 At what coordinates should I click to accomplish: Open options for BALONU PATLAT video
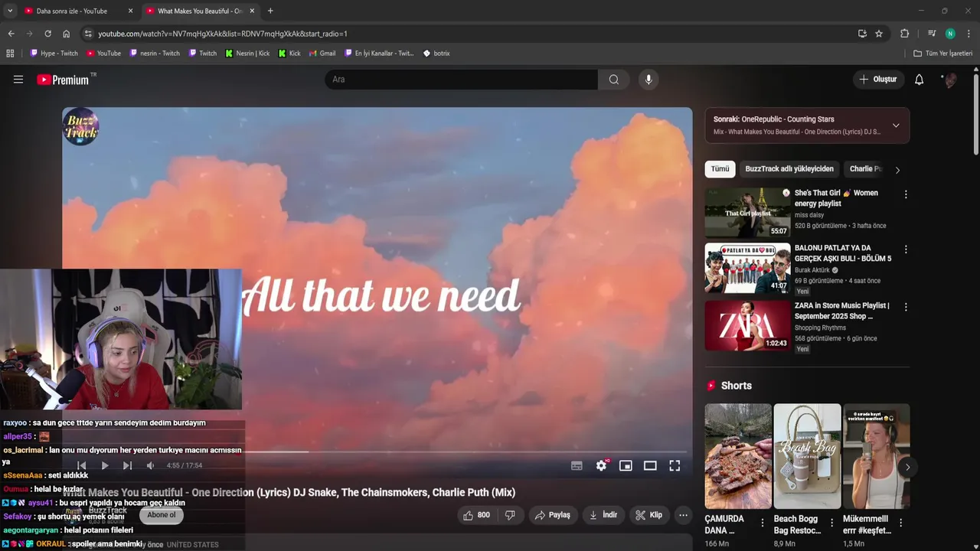906,249
